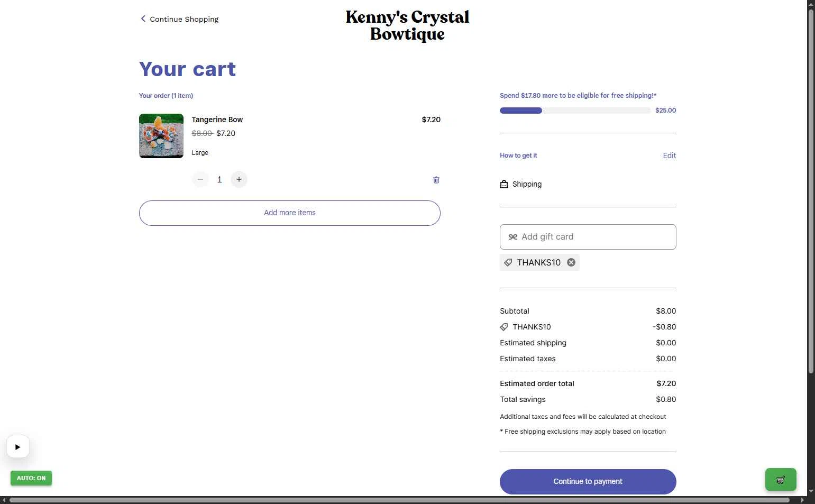Delete Tangerine Bow with the trash icon
Image resolution: width=815 pixels, height=504 pixels.
tap(436, 180)
